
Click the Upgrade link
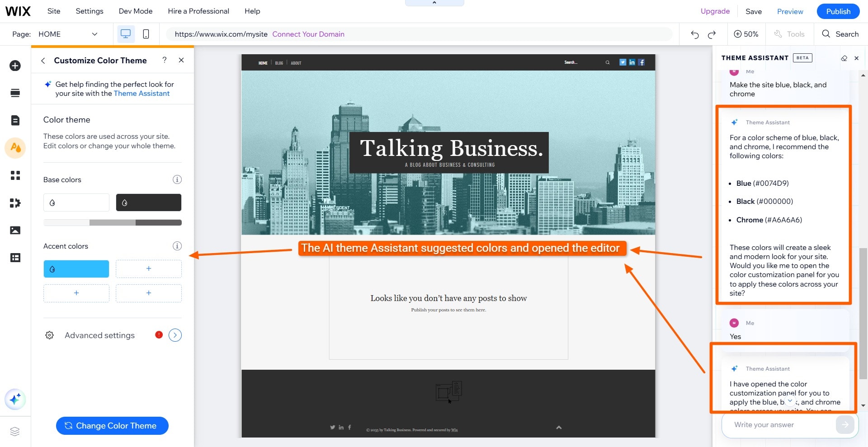pyautogui.click(x=715, y=11)
